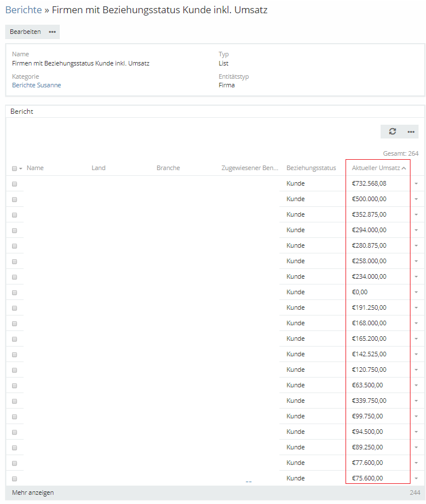Click the refresh report icon

[x=392, y=132]
